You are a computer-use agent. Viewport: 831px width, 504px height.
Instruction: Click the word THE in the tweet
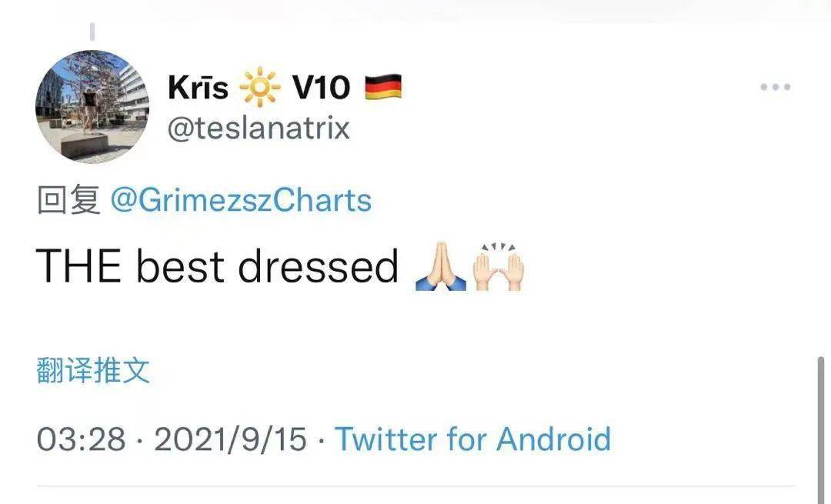[x=78, y=266]
